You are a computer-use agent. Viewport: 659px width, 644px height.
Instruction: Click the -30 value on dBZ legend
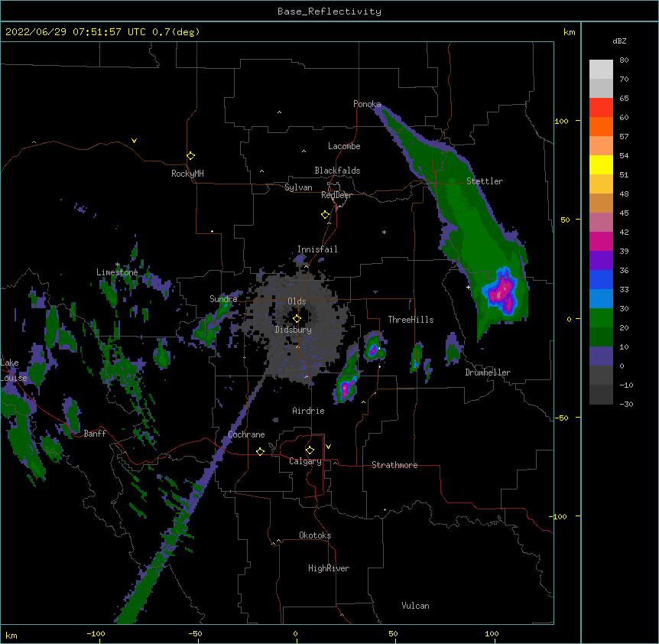tap(626, 404)
